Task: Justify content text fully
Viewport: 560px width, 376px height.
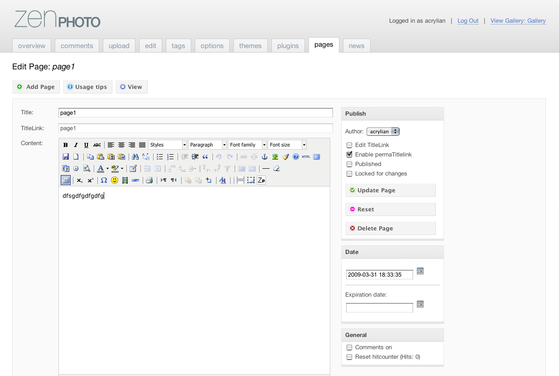Action: click(142, 145)
